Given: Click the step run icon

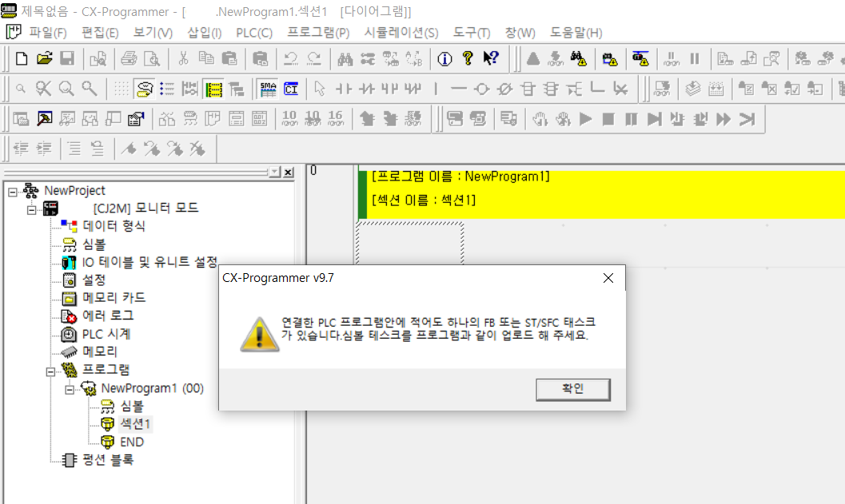Looking at the screenshot, I should 654,118.
